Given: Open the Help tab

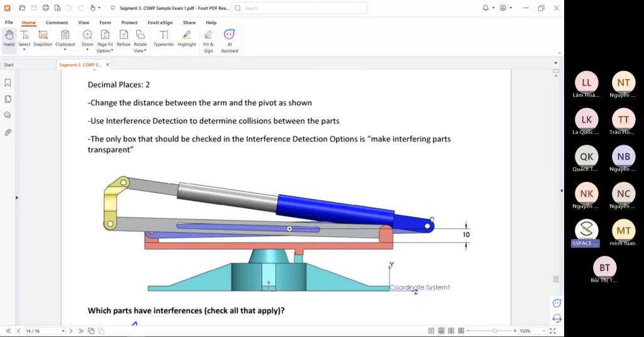Looking at the screenshot, I should click(x=211, y=23).
